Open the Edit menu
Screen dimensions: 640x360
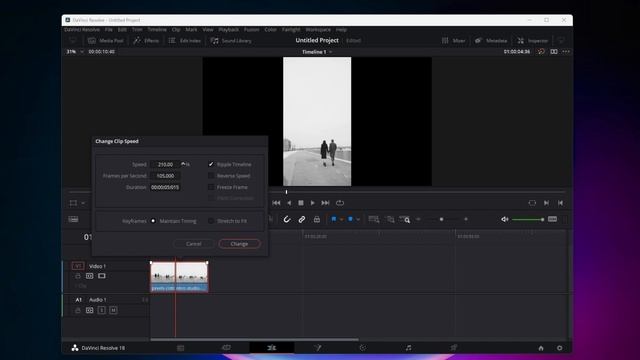point(122,29)
